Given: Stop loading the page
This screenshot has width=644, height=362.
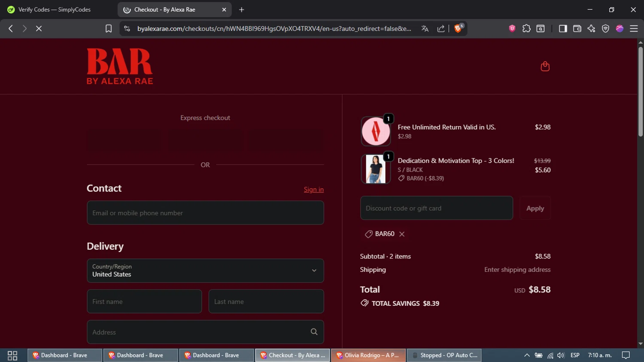Looking at the screenshot, I should pyautogui.click(x=39, y=28).
